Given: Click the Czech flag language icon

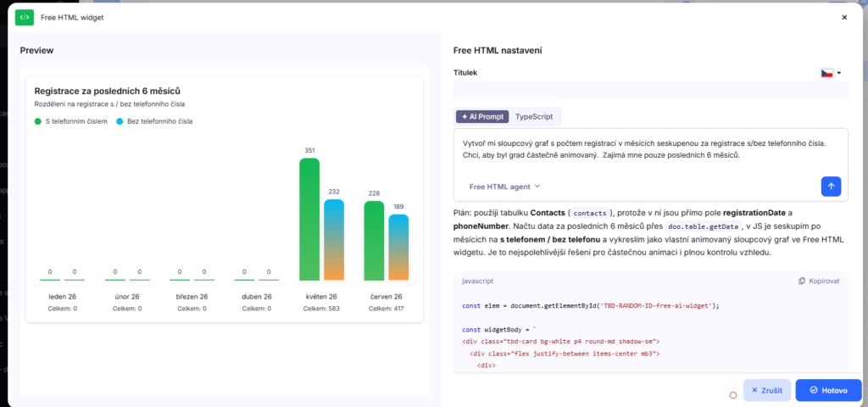Looking at the screenshot, I should (827, 73).
